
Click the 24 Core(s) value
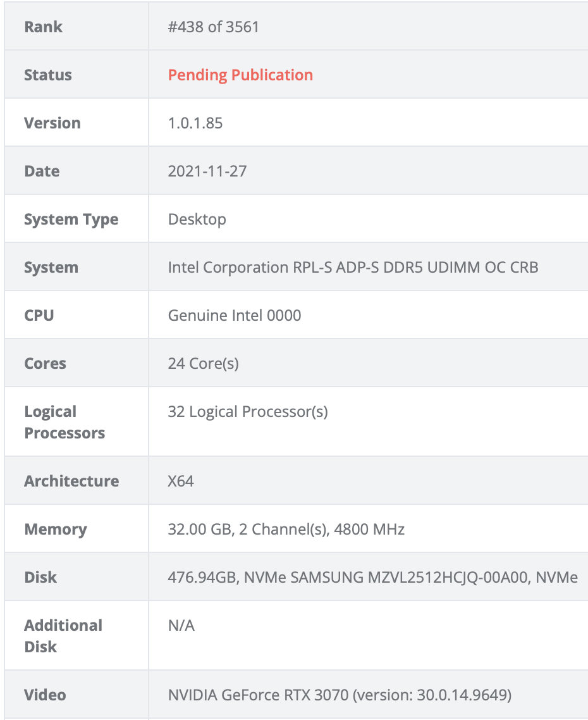coord(204,363)
